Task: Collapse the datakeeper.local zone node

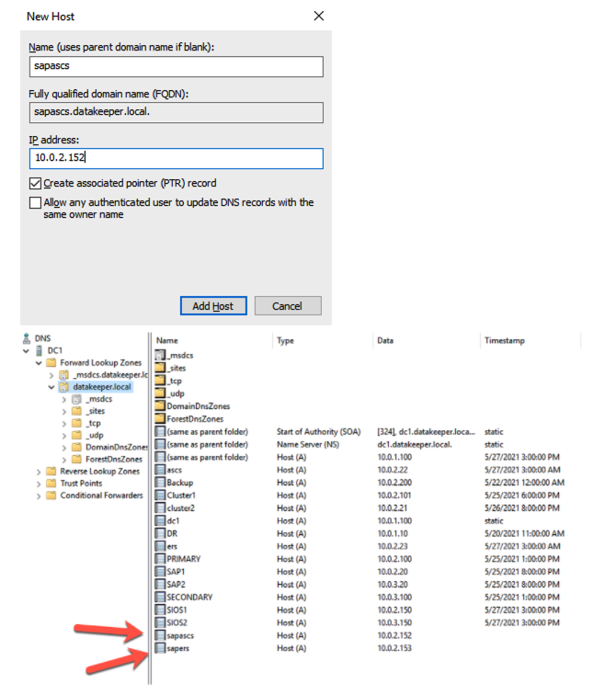Action: tap(51, 387)
